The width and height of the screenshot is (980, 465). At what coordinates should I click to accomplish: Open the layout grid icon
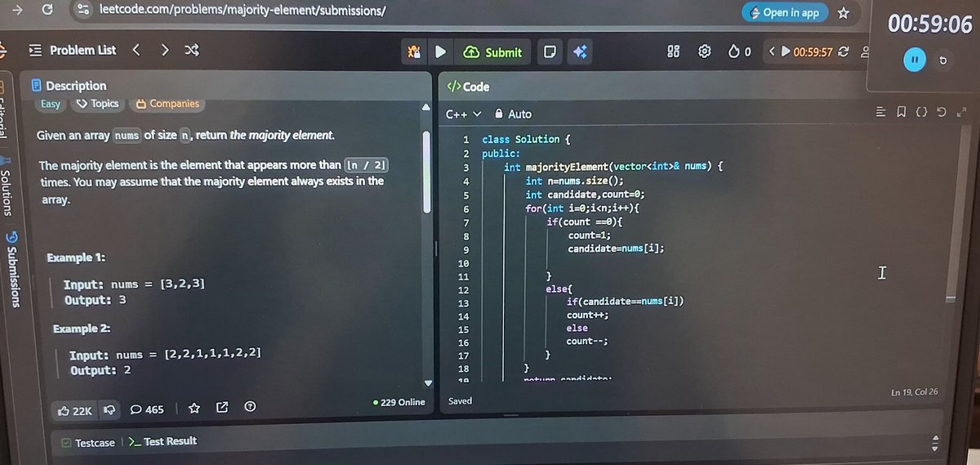(x=674, y=51)
